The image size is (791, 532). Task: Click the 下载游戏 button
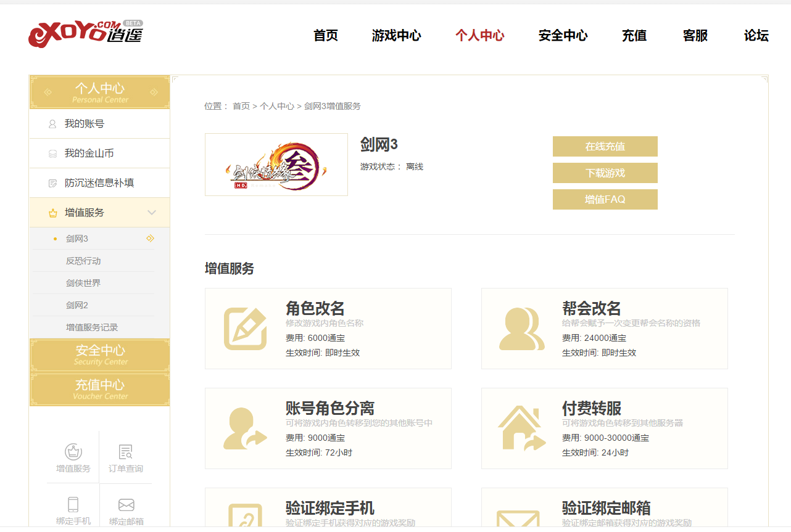[x=605, y=173]
